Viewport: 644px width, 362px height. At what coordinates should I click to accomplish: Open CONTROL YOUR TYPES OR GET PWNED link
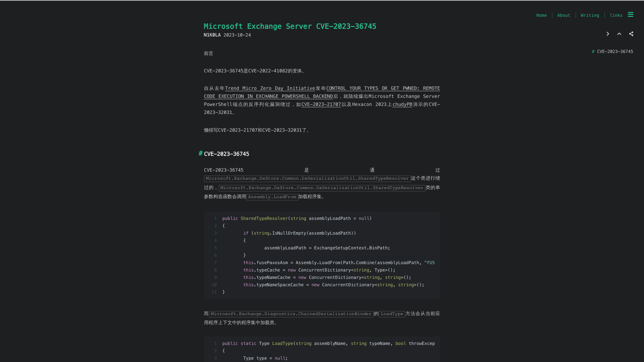[322, 93]
